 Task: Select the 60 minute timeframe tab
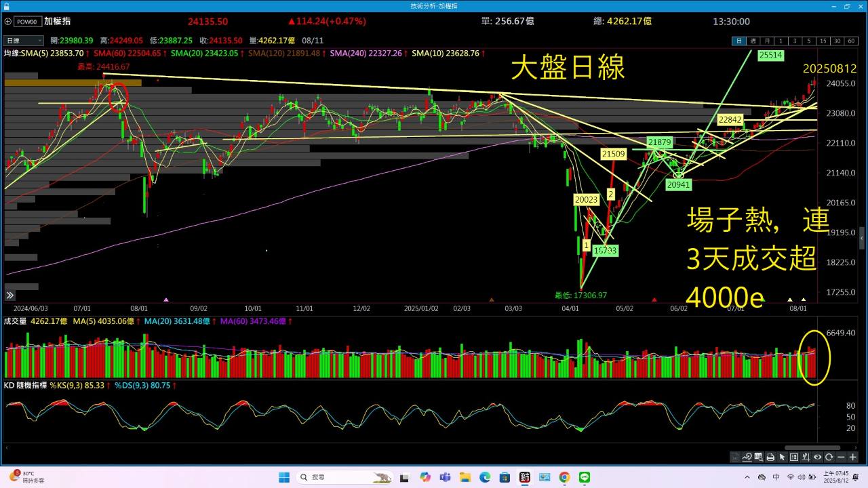[x=851, y=41]
